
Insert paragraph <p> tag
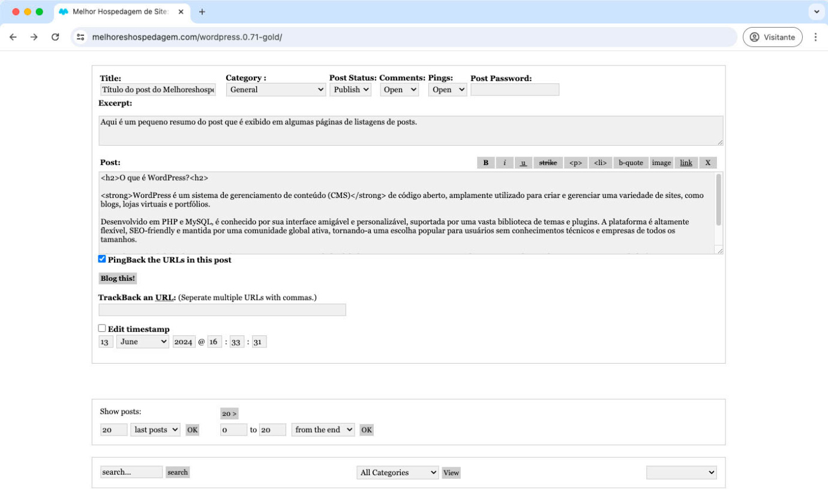pyautogui.click(x=575, y=163)
